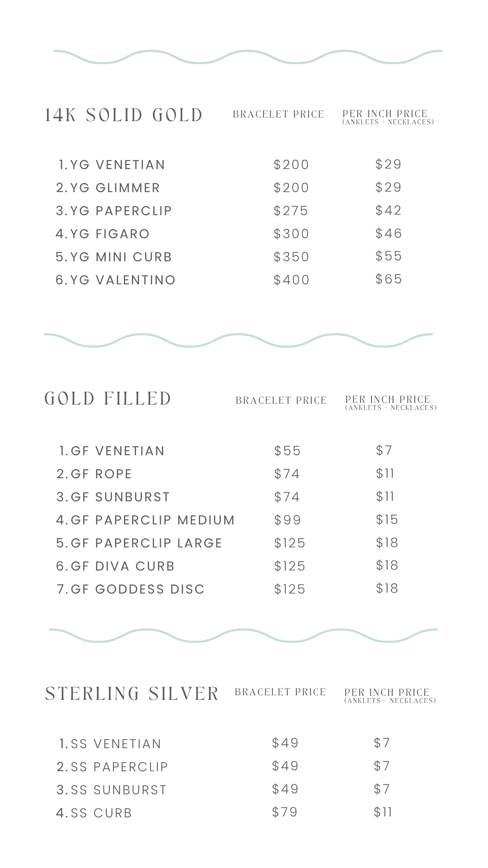The width and height of the screenshot is (488, 868).
Task: Click GF Goddess Disc $18 per inch price
Action: click(387, 588)
